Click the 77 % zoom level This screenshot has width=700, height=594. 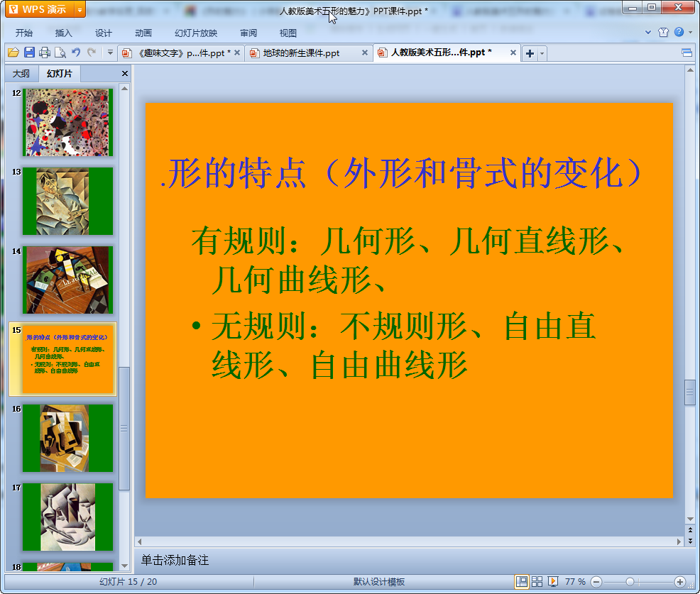point(575,581)
